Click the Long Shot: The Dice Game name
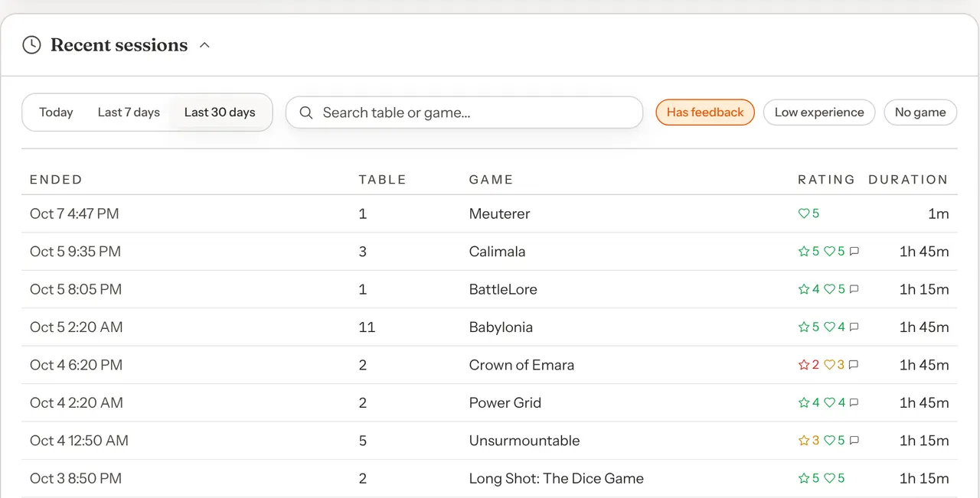The height and width of the screenshot is (498, 980). [x=556, y=478]
